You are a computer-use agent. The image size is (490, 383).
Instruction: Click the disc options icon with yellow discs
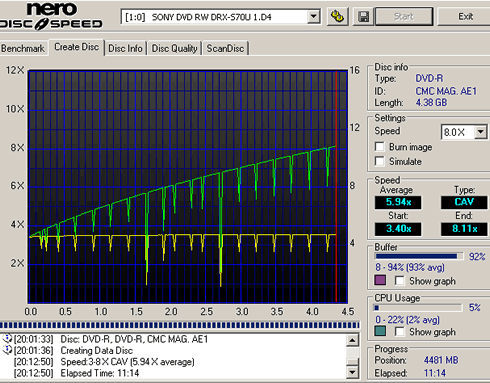[337, 17]
